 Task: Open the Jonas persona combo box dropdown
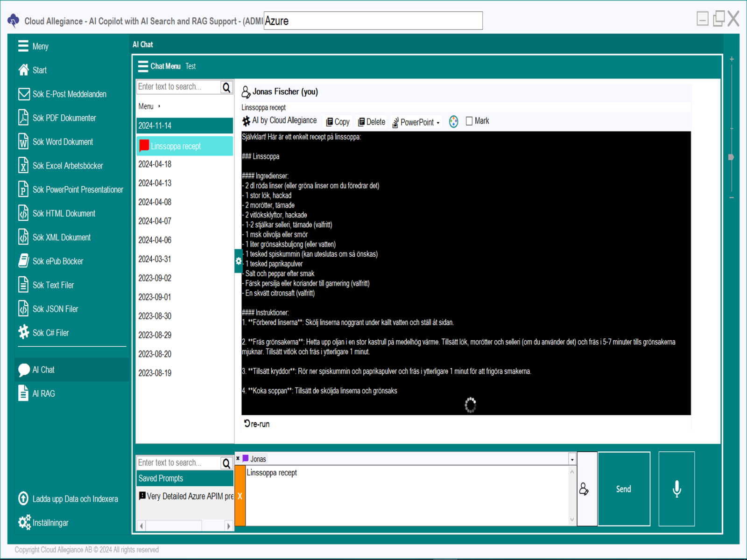(x=572, y=459)
